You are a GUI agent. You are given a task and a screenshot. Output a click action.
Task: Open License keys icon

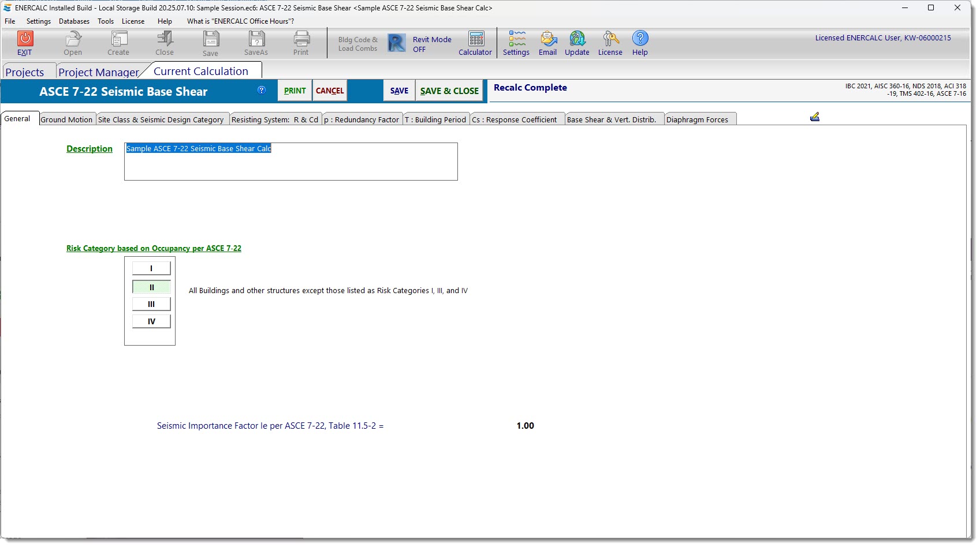(610, 39)
